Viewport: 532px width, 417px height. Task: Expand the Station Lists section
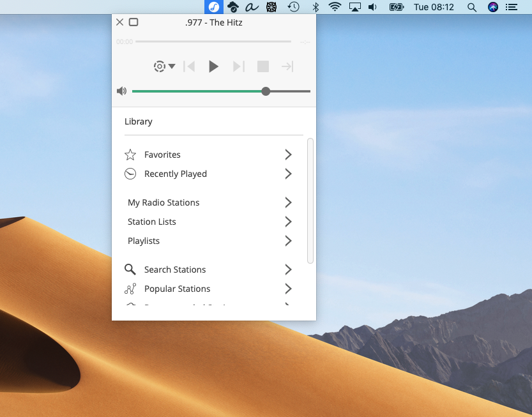[287, 222]
